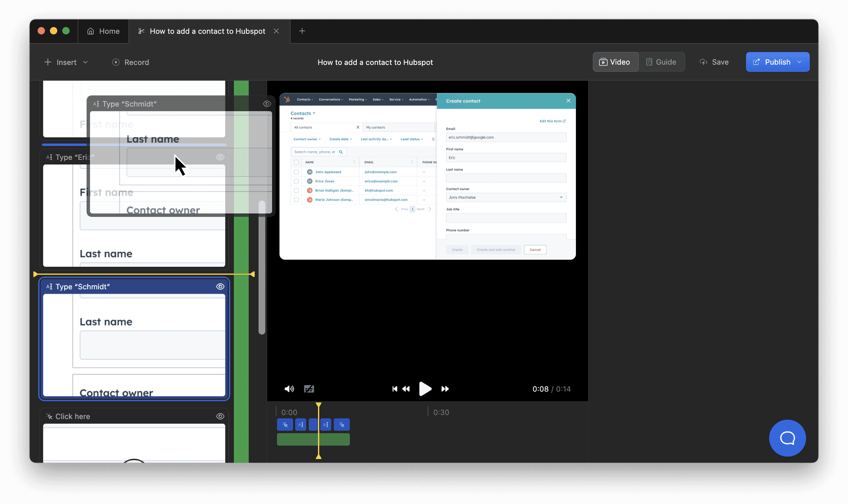This screenshot has height=504, width=848.
Task: Start a new recording with Record
Action: point(130,62)
